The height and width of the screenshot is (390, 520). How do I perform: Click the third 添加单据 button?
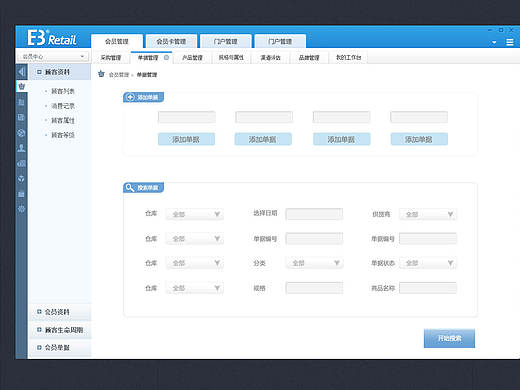pyautogui.click(x=342, y=139)
